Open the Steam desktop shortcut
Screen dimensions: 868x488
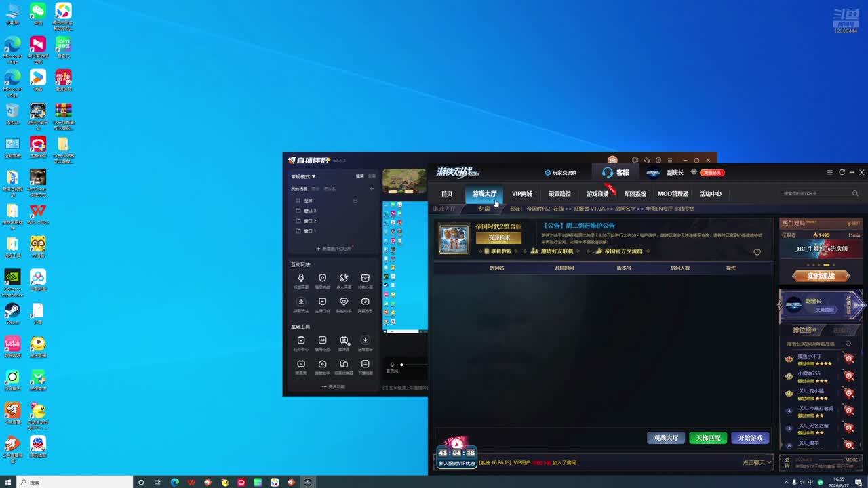12,313
